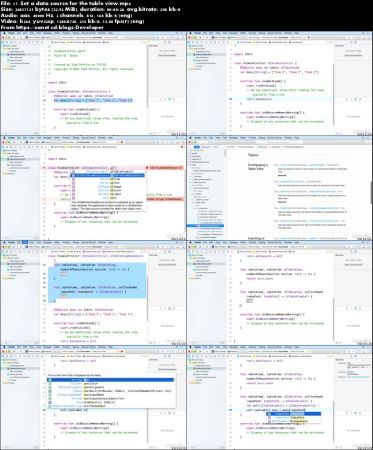Click 'Configuring a Table View' in the documentation
The width and height of the screenshot is (373, 450).
(257, 167)
